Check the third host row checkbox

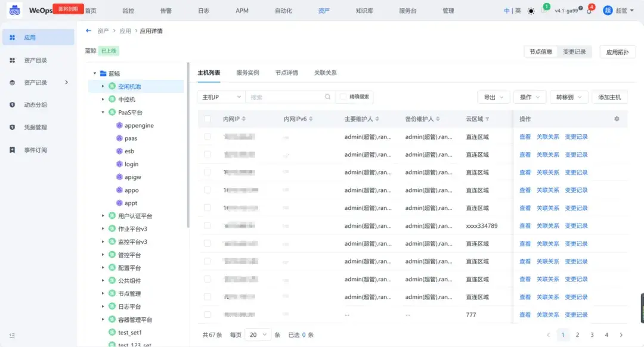pos(207,172)
